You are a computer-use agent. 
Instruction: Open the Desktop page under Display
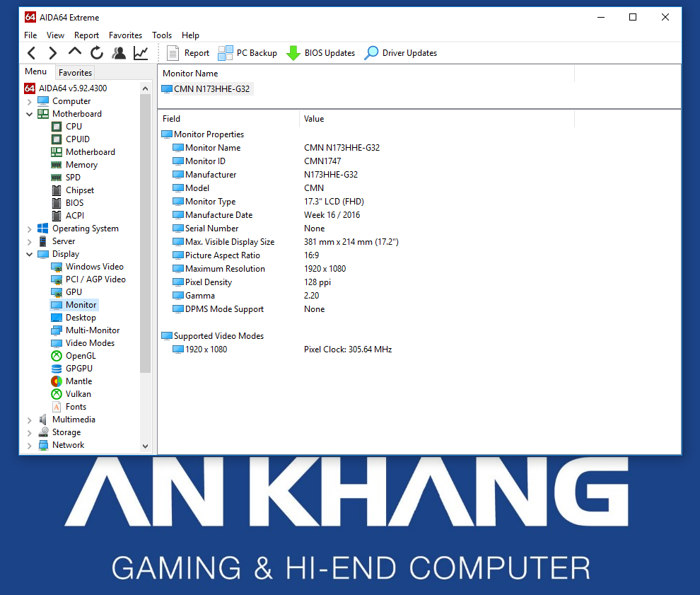[74, 318]
